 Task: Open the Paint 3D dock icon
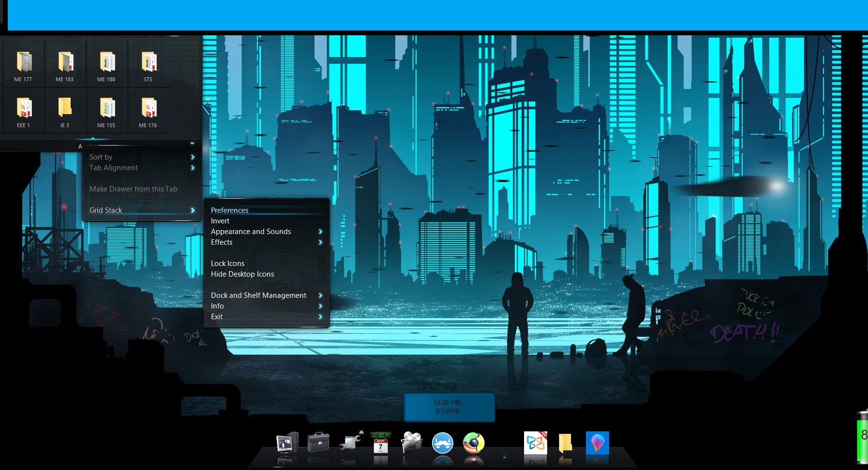[597, 443]
